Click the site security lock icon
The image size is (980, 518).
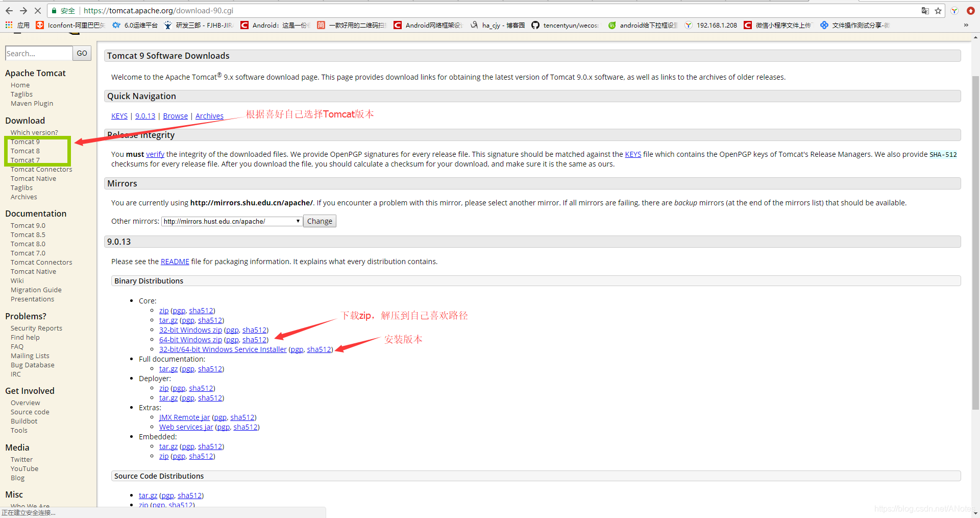(x=54, y=11)
